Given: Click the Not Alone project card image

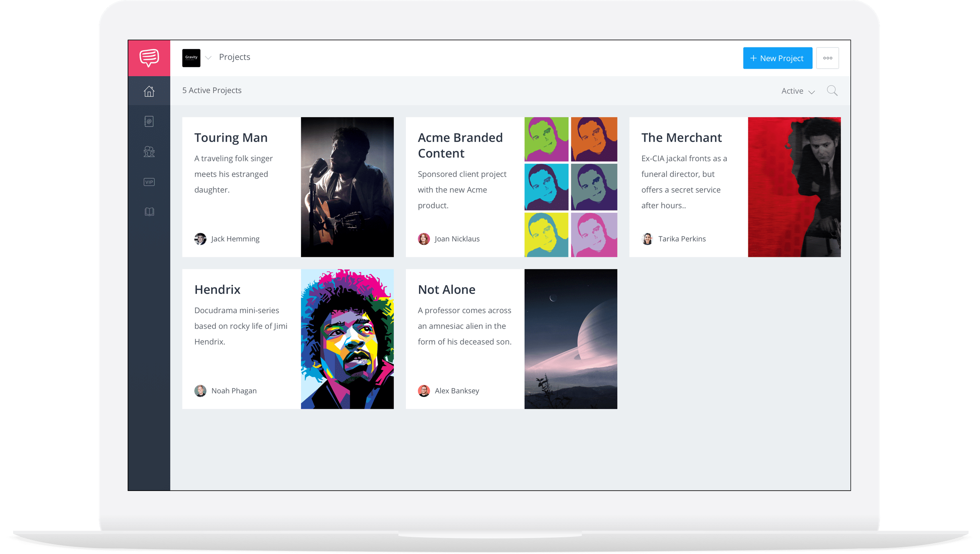Looking at the screenshot, I should (x=570, y=339).
